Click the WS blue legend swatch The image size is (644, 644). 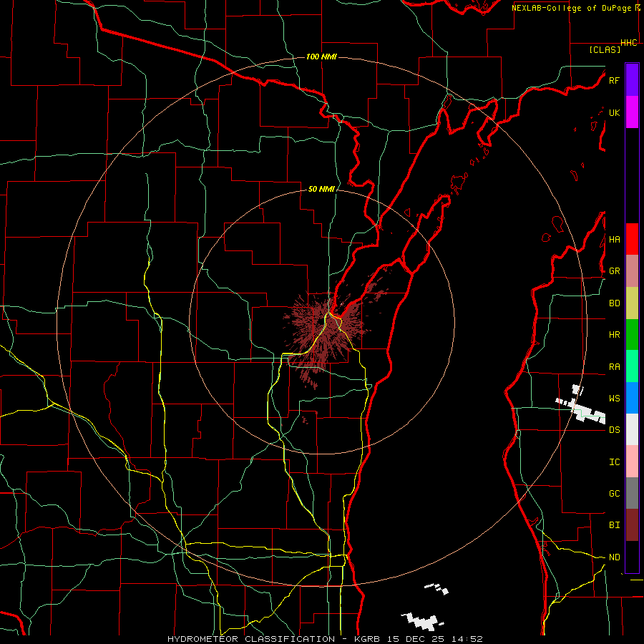tap(632, 398)
